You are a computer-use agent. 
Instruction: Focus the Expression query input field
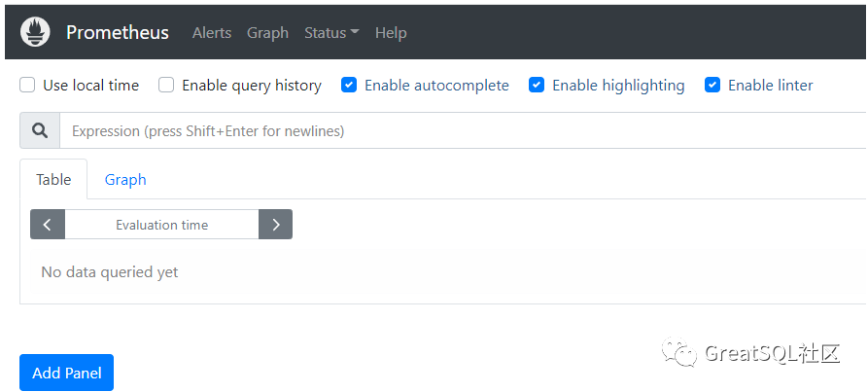coord(457,130)
